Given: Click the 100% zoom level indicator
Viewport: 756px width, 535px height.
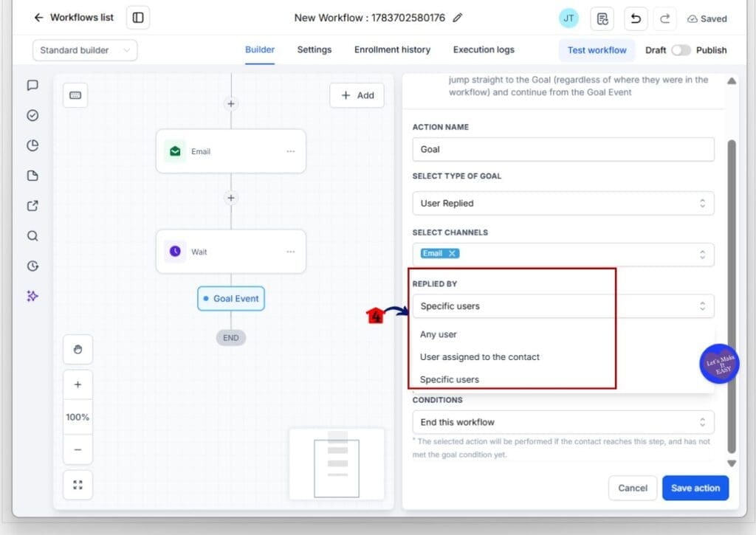Looking at the screenshot, I should point(78,417).
